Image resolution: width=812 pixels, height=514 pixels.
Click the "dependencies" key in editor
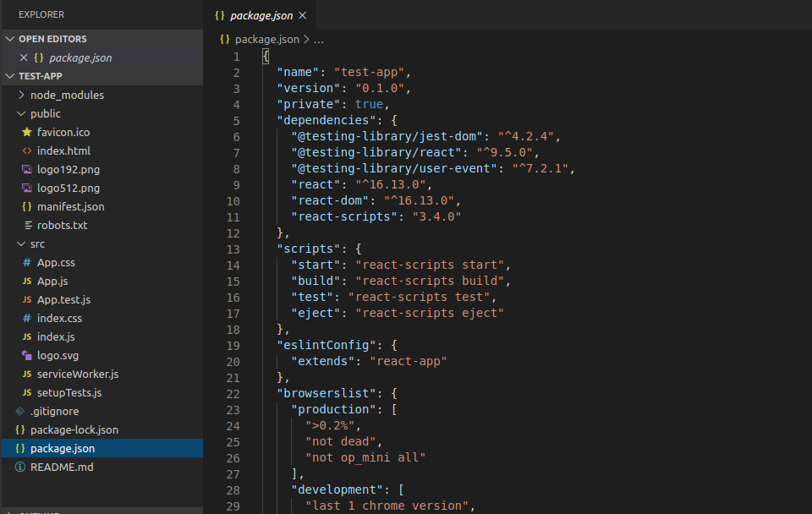(326, 120)
